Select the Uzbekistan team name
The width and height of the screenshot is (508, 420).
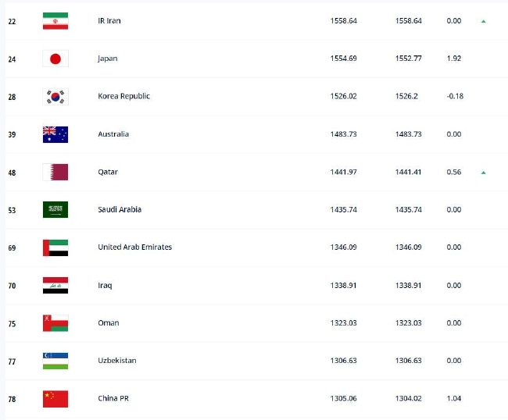pyautogui.click(x=117, y=361)
